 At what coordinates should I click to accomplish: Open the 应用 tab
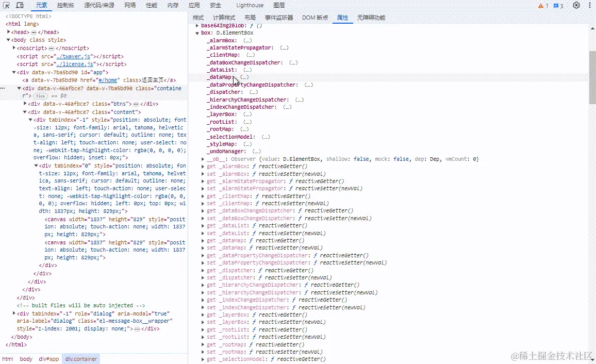[x=194, y=5]
